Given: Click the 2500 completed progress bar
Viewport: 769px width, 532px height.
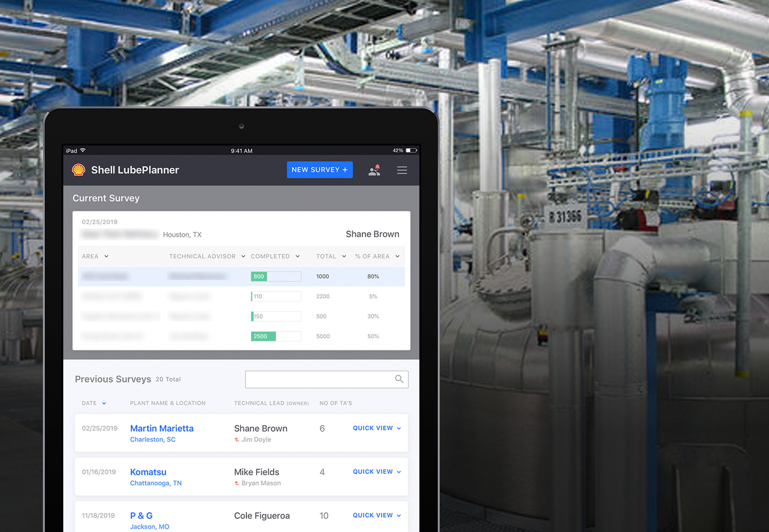Looking at the screenshot, I should point(276,336).
